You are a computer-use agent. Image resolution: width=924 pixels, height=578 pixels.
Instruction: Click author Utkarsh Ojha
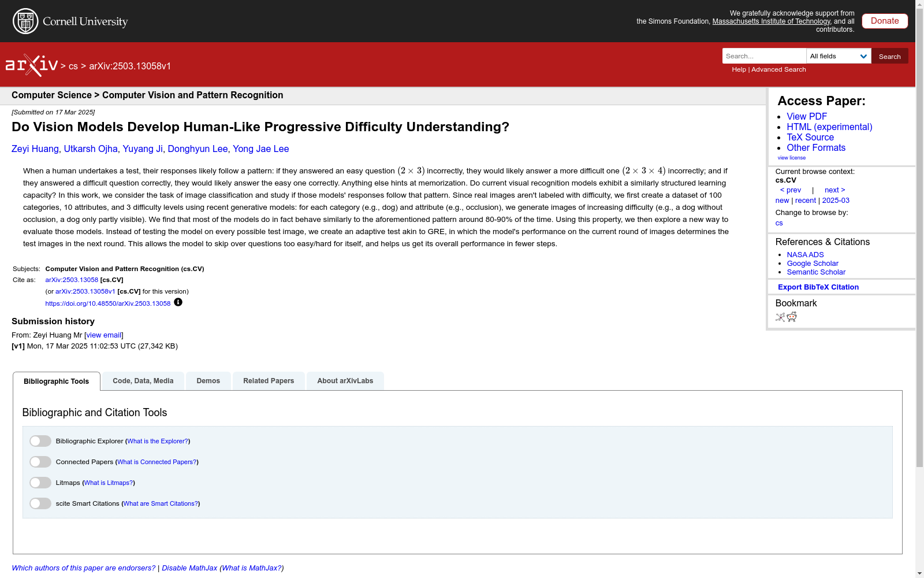coord(91,149)
